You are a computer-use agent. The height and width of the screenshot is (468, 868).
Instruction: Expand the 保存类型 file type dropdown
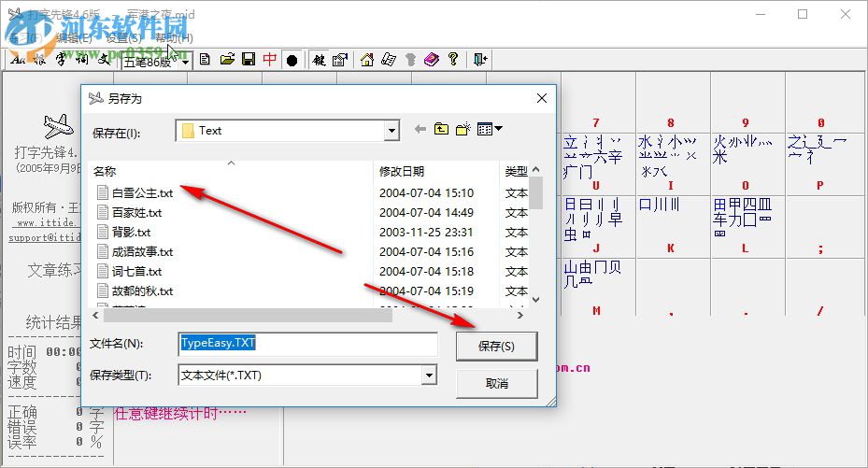coord(429,376)
